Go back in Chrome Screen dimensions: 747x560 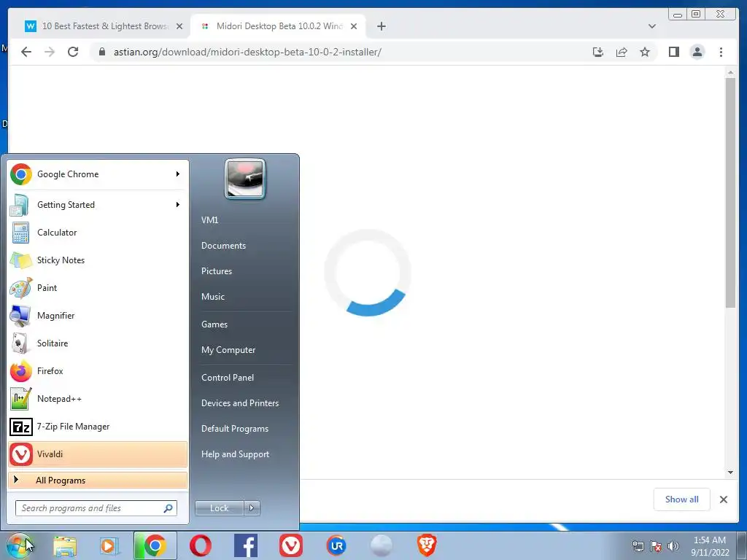click(26, 52)
